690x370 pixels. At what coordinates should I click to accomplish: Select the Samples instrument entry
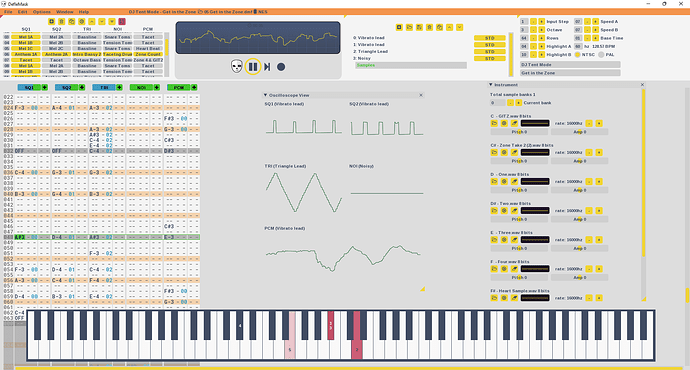(x=411, y=65)
